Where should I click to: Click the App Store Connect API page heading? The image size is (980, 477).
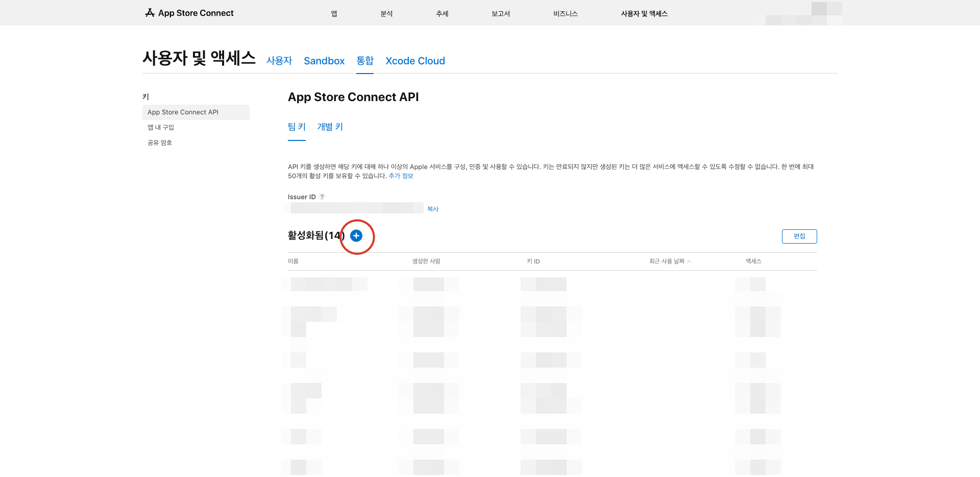click(353, 97)
